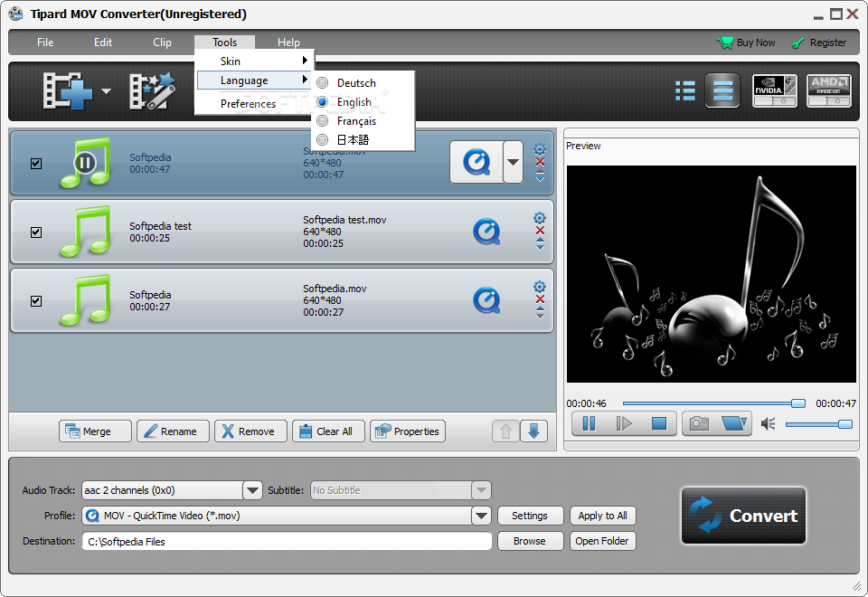Click QuickTime icon on 00:00:27 row
This screenshot has width=868, height=597.
point(486,300)
